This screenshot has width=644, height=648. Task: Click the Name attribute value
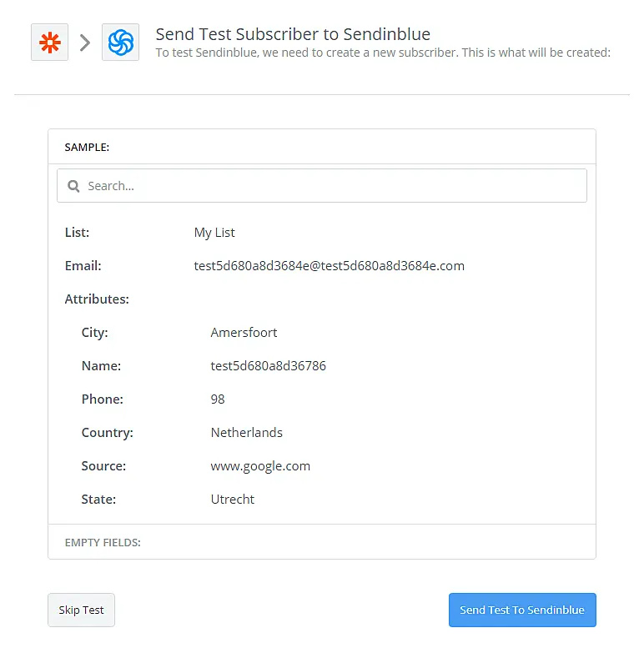pos(268,366)
